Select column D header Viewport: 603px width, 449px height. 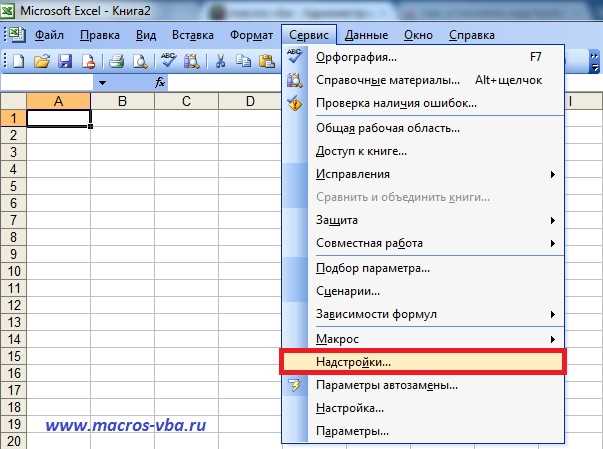250,101
